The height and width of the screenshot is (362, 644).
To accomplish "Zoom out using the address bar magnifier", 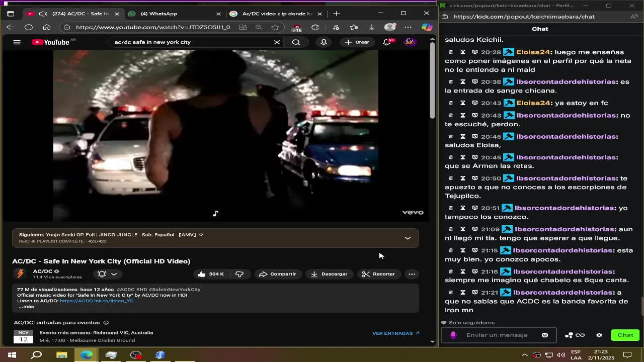I will 259,27.
